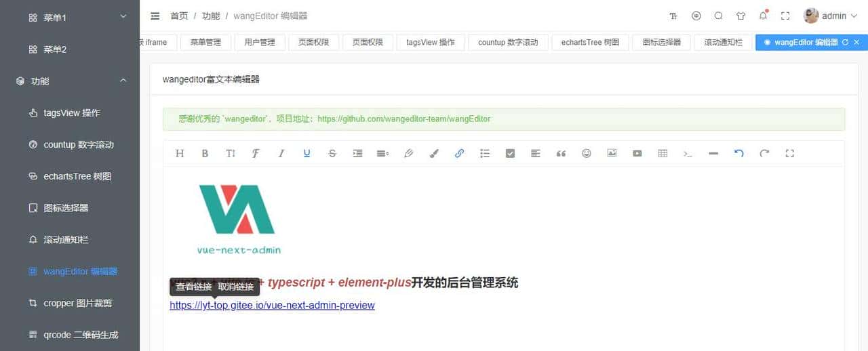Click the undo arrow in editor toolbar
The image size is (868, 351).
[739, 154]
